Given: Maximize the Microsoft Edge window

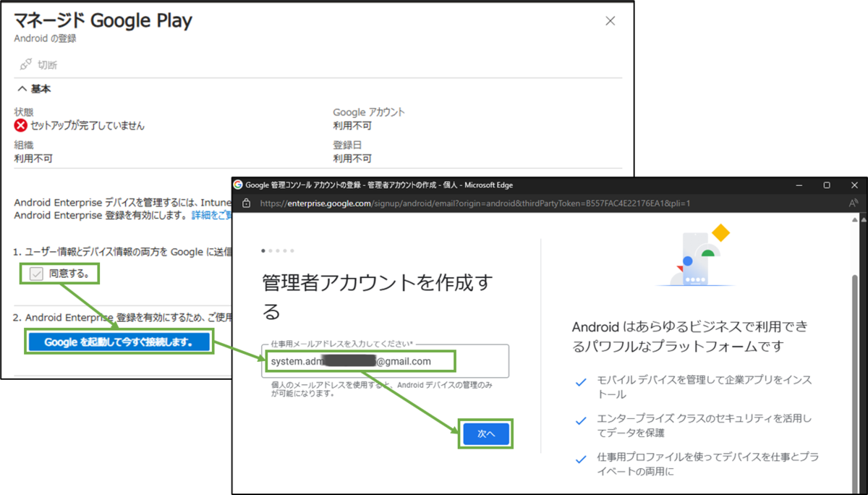Looking at the screenshot, I should [x=827, y=185].
